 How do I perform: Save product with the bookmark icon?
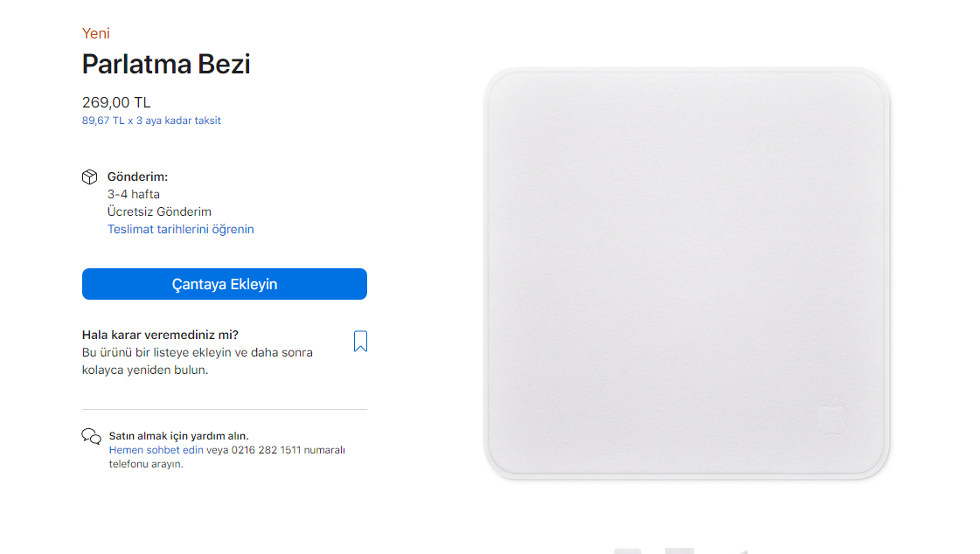(361, 341)
